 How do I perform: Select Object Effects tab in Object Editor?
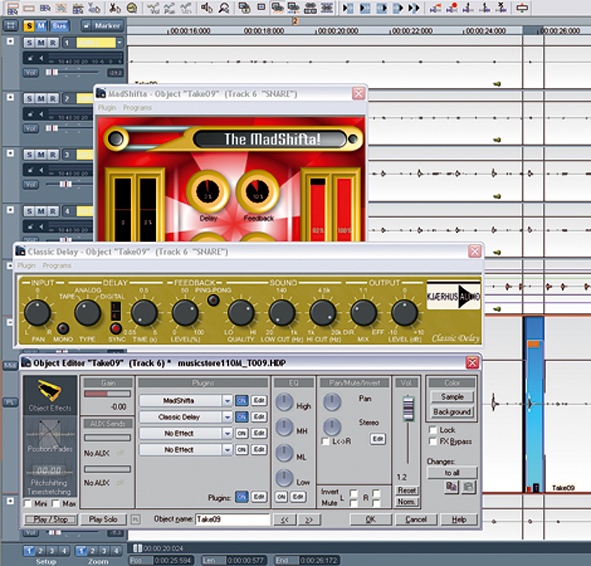(x=50, y=396)
